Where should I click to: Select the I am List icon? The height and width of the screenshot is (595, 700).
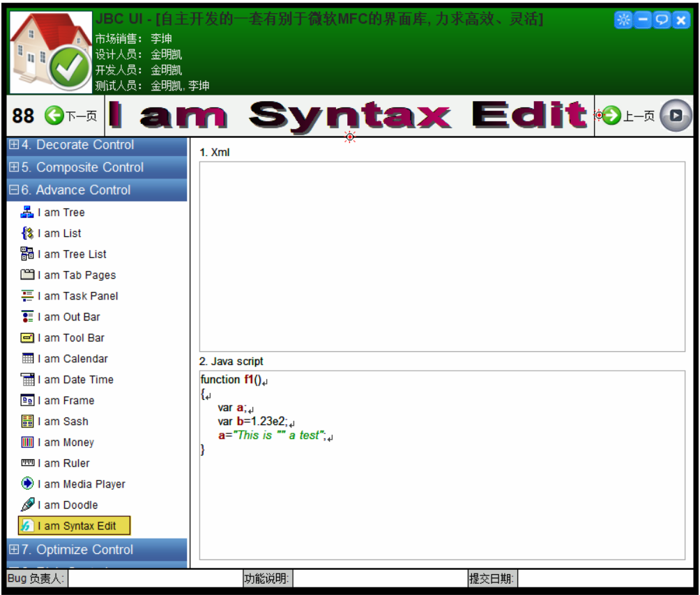point(27,233)
